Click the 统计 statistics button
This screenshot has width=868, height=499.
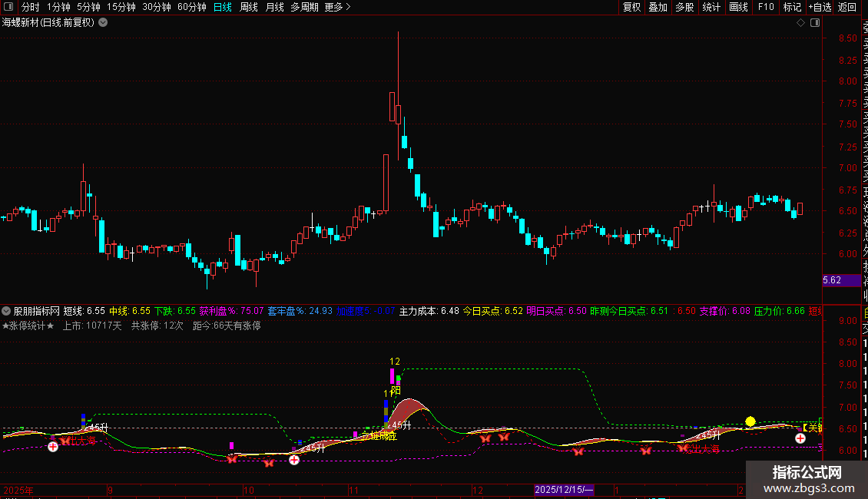tap(711, 7)
